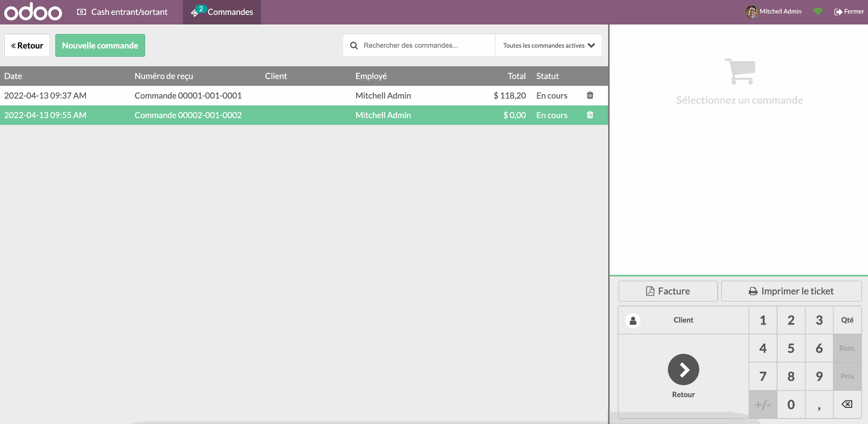This screenshot has height=424, width=868.
Task: Click the Wi-Fi connection status icon
Action: coord(817,11)
